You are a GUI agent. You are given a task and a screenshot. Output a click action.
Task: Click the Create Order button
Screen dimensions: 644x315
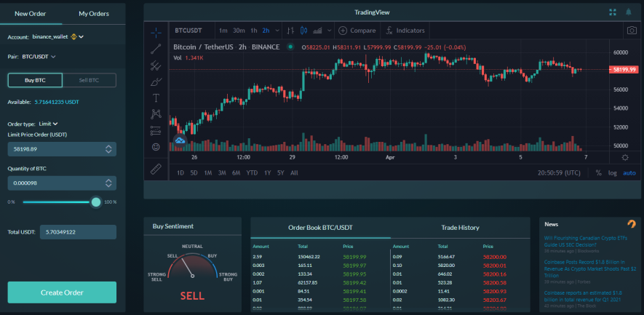tap(62, 292)
